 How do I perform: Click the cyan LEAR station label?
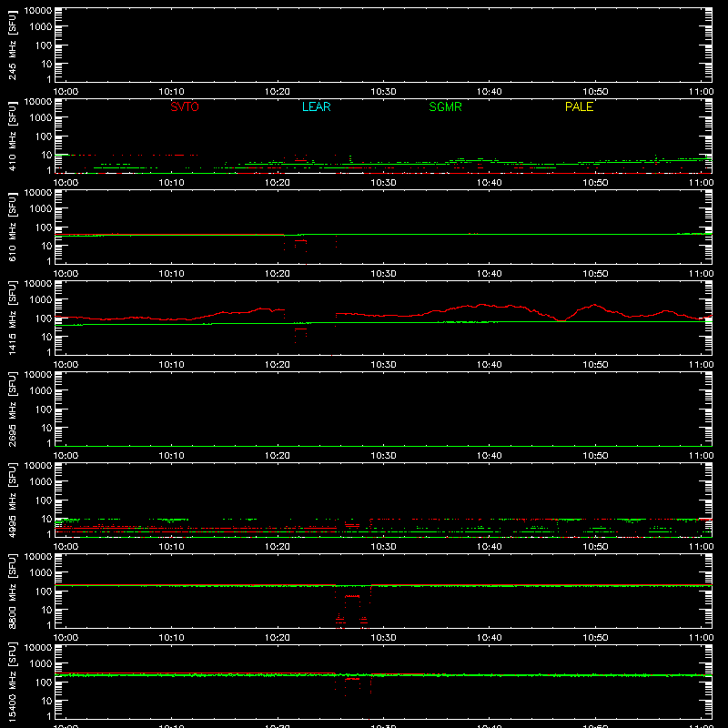click(316, 106)
